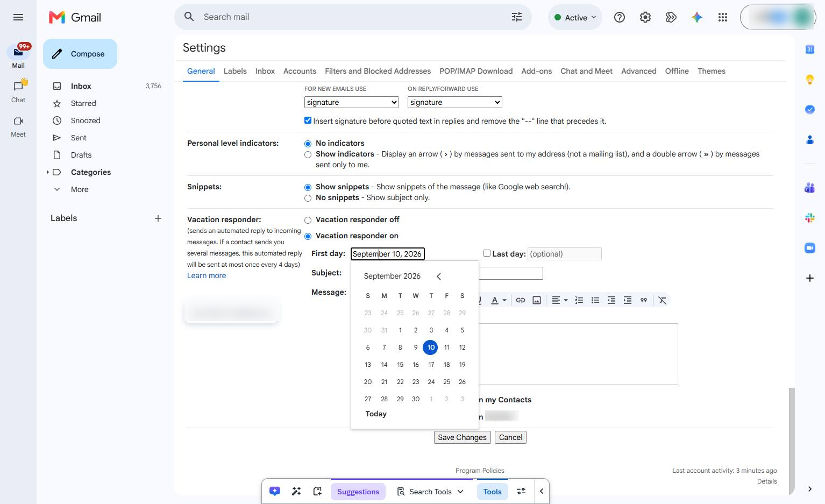
Task: Select Show indicators radio button
Action: 308,154
